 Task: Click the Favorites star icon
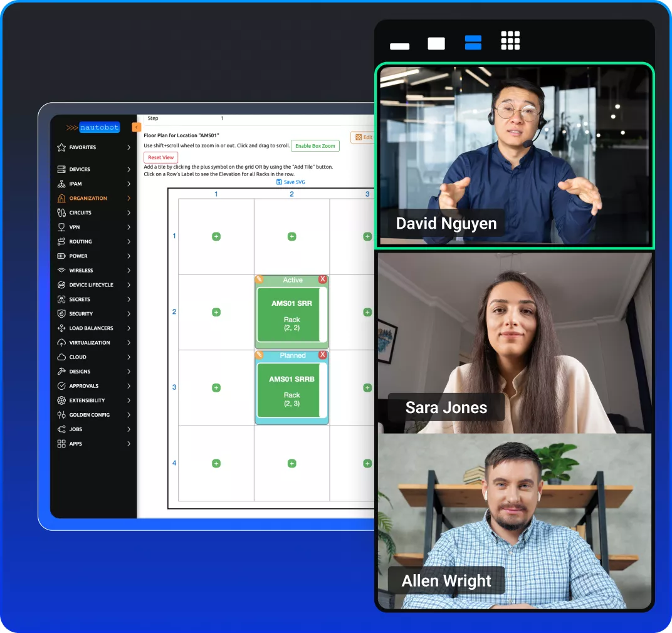61,147
